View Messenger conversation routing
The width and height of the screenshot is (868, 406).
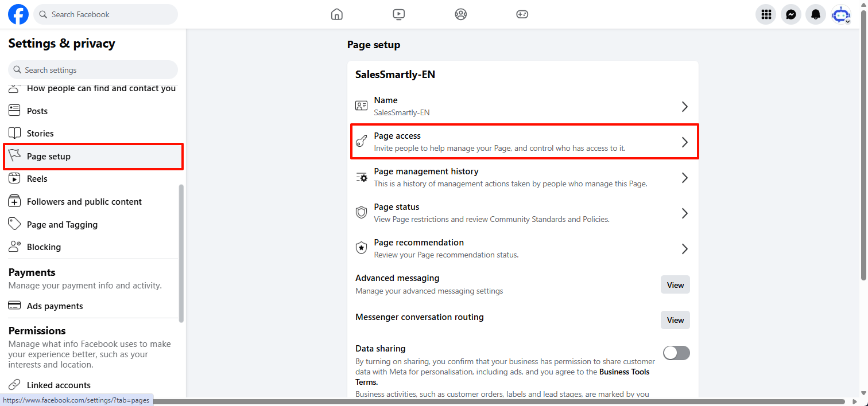[x=675, y=320]
